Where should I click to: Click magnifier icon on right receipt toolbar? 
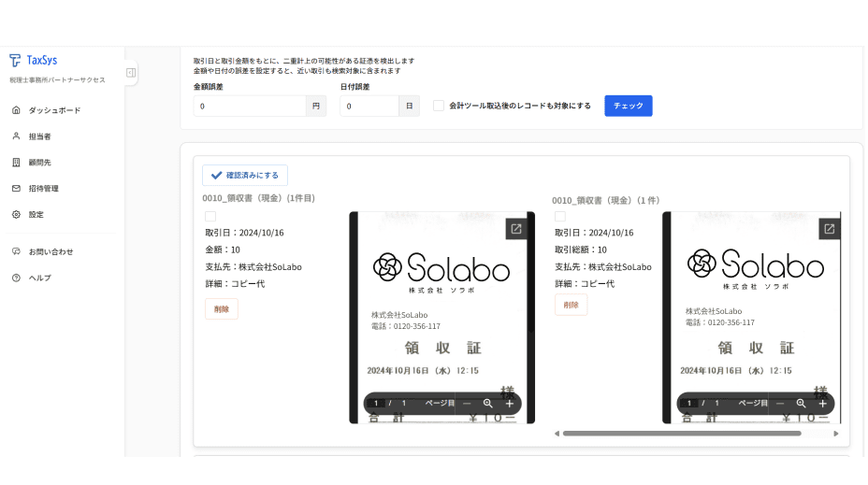(801, 404)
